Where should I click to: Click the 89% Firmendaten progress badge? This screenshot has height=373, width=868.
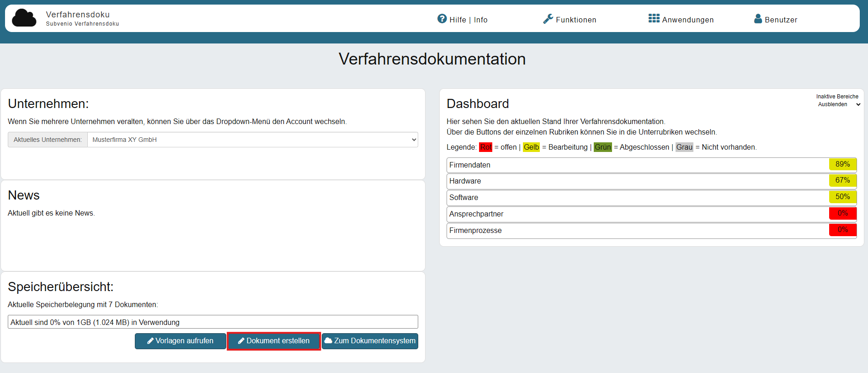[x=843, y=164]
